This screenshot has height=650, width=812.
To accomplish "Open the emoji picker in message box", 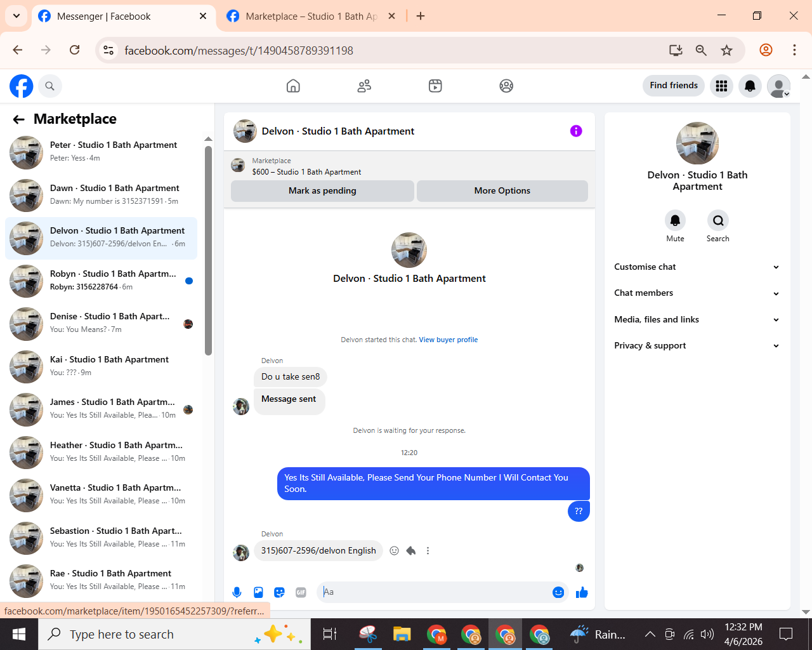I will (558, 592).
